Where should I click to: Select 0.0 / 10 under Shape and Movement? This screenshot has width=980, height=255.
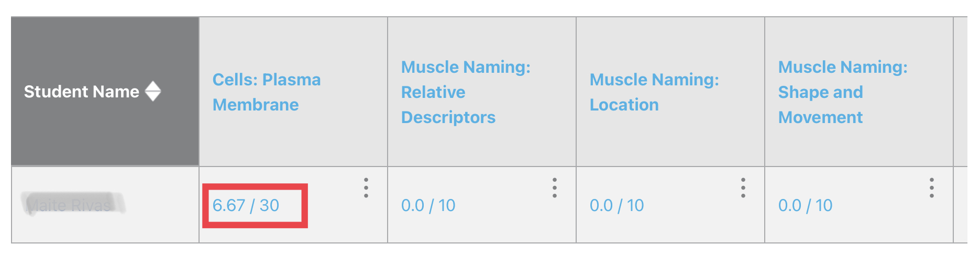[806, 205]
